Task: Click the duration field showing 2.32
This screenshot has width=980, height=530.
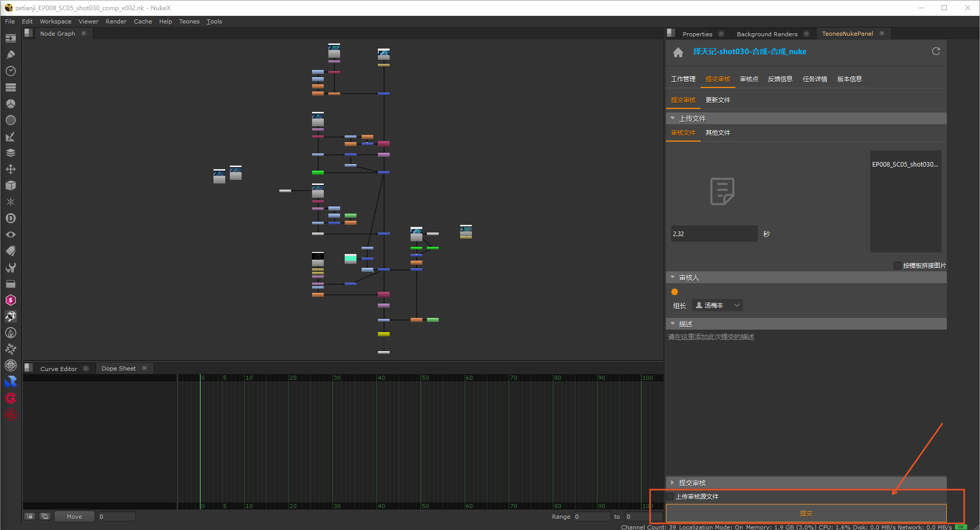Action: pyautogui.click(x=713, y=234)
